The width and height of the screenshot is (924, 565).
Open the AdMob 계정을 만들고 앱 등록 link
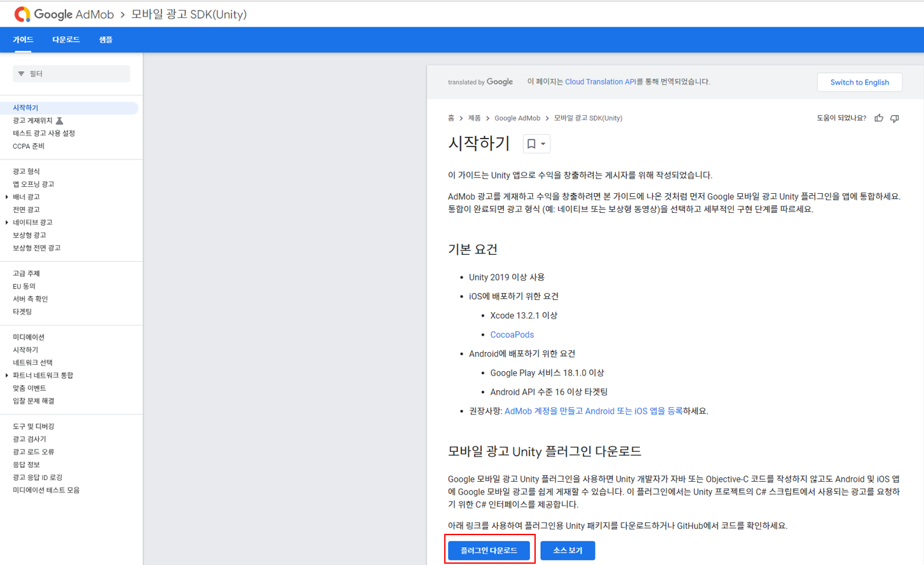coord(594,411)
